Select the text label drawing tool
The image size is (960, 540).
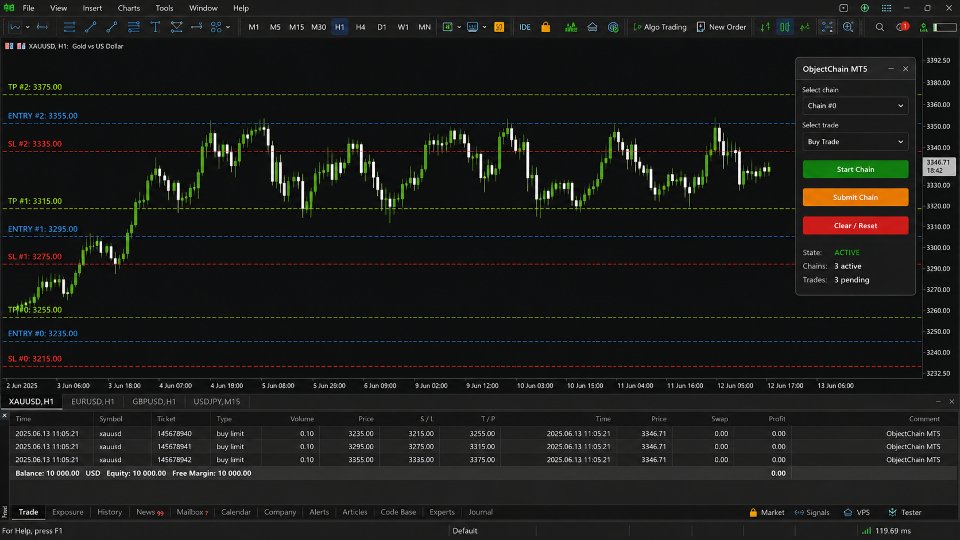coord(155,27)
